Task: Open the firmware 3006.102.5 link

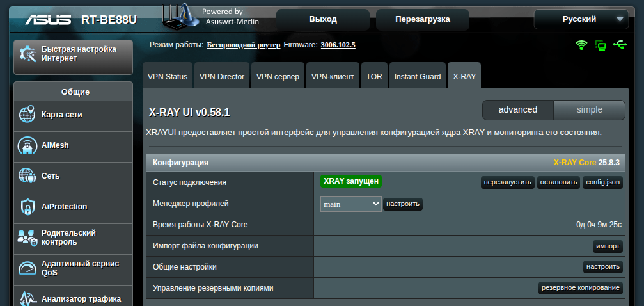Action: tap(338, 45)
